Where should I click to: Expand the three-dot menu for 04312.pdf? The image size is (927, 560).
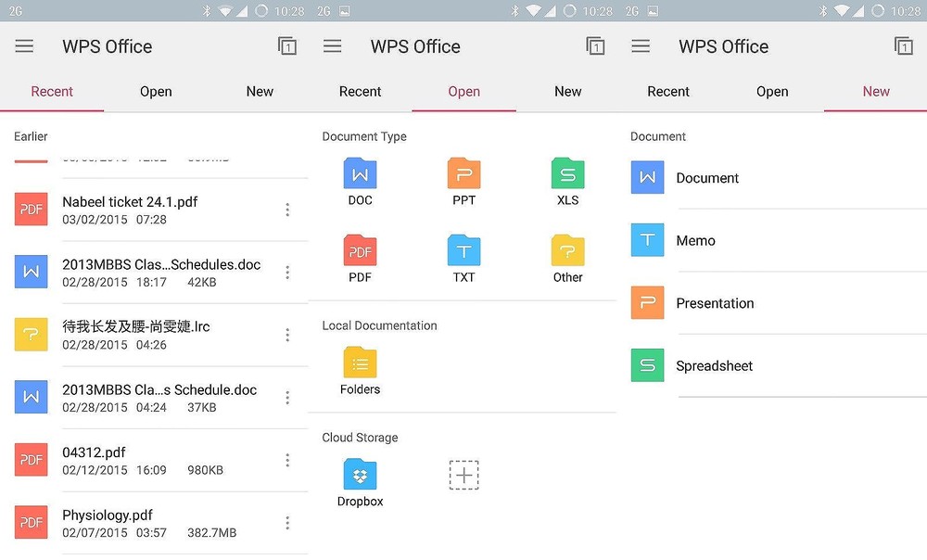tap(287, 461)
